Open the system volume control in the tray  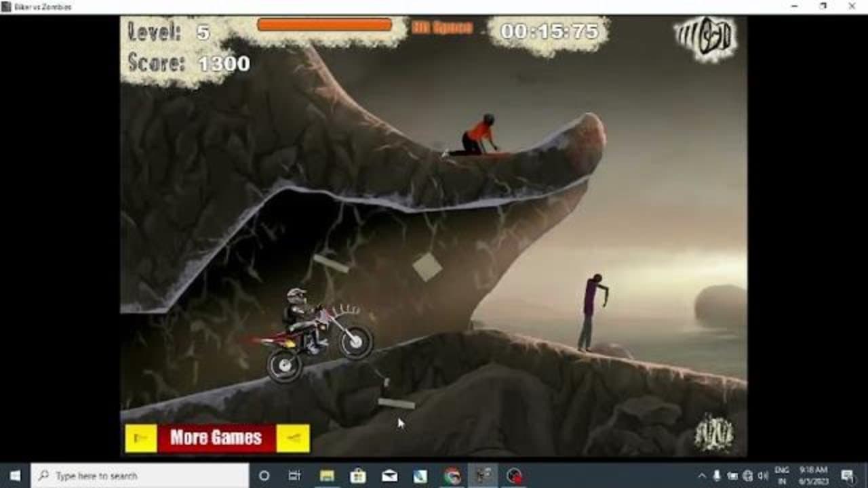(762, 476)
